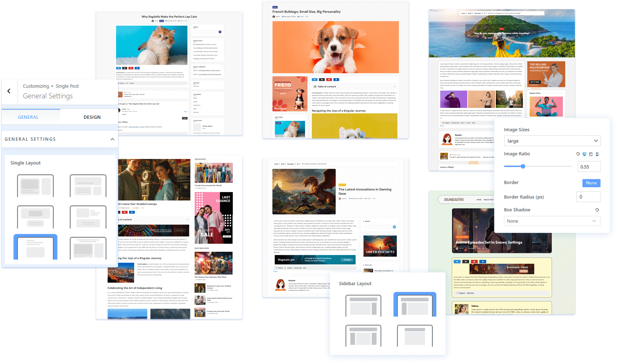Reset the Image Ratio value
The width and height of the screenshot is (618, 364).
point(578,154)
